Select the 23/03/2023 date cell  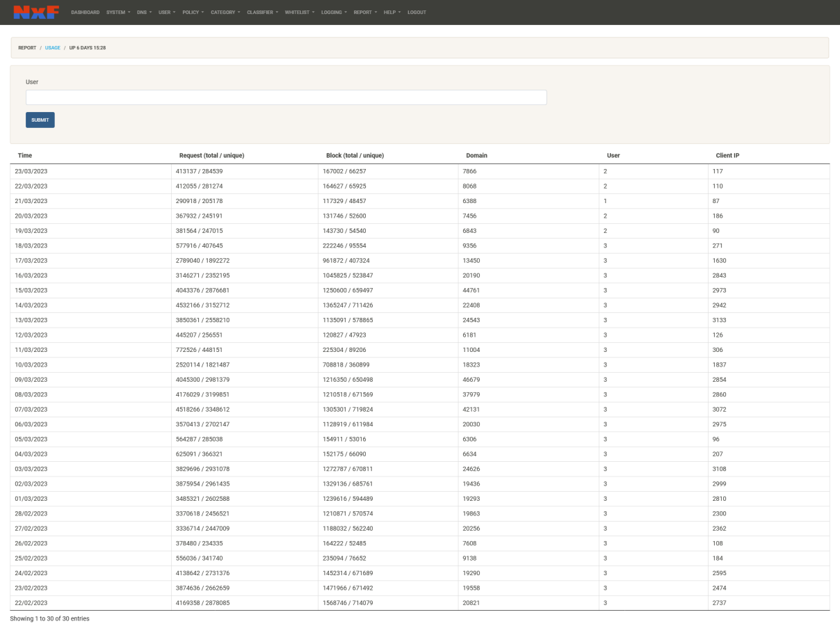click(x=31, y=171)
